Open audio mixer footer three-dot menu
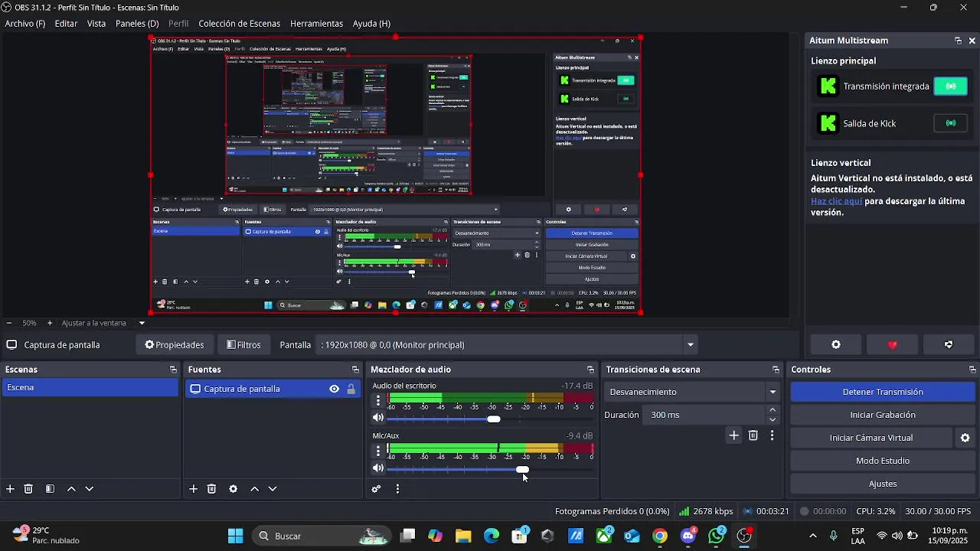980x551 pixels. tap(397, 489)
